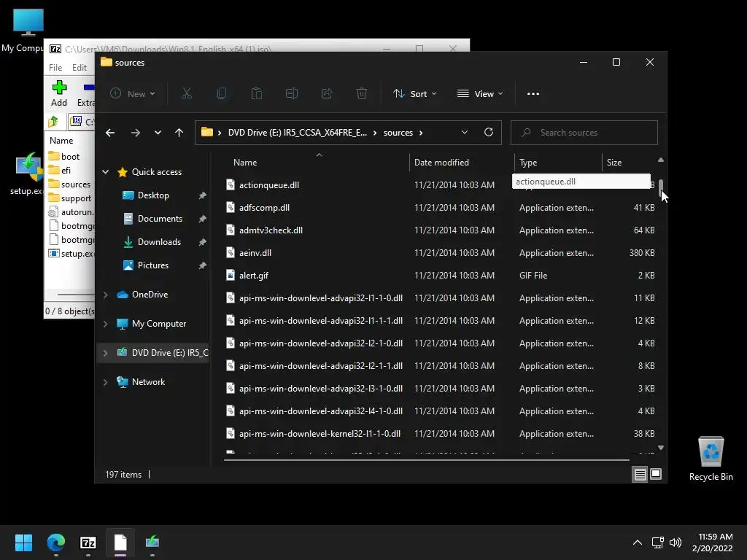This screenshot has height=560, width=747.
Task: Expand My Computer tree node
Action: coord(105,324)
